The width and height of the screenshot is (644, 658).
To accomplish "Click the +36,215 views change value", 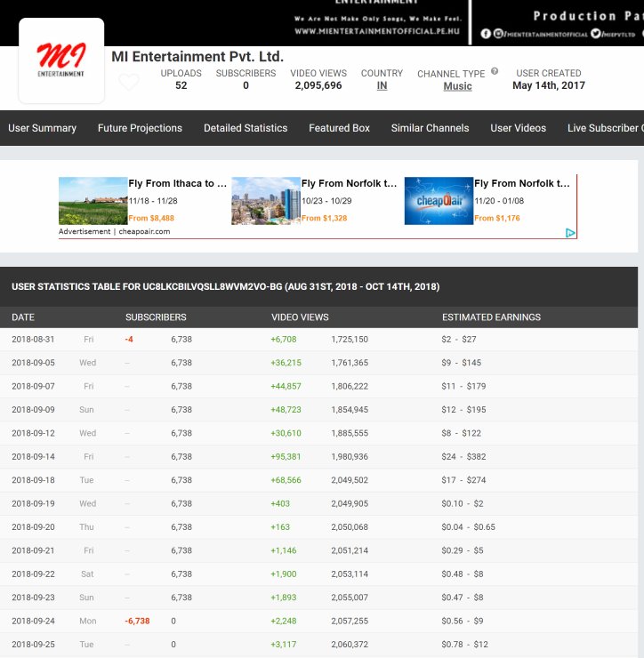I will point(286,363).
